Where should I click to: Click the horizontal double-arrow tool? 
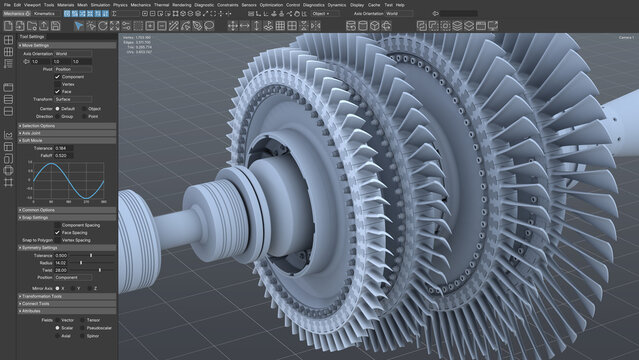245,26
